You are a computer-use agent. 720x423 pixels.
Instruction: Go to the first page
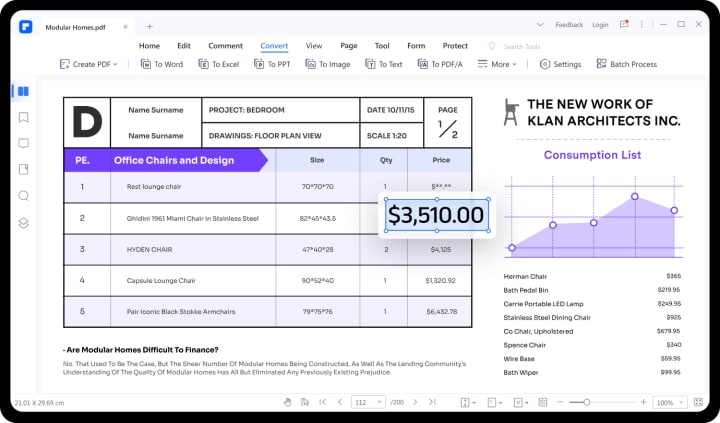pos(323,402)
